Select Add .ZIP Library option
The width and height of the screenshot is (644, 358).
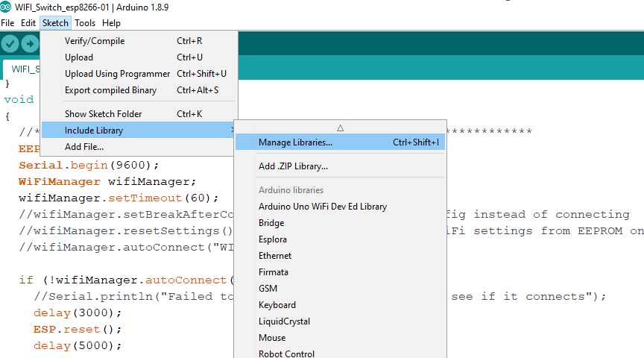pos(293,166)
